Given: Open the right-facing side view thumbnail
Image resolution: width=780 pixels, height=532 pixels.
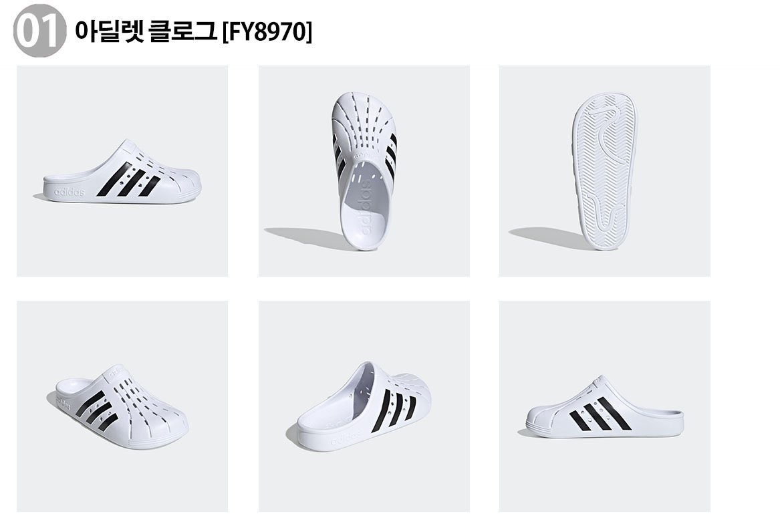Looking at the screenshot, I should pyautogui.click(x=605, y=406).
